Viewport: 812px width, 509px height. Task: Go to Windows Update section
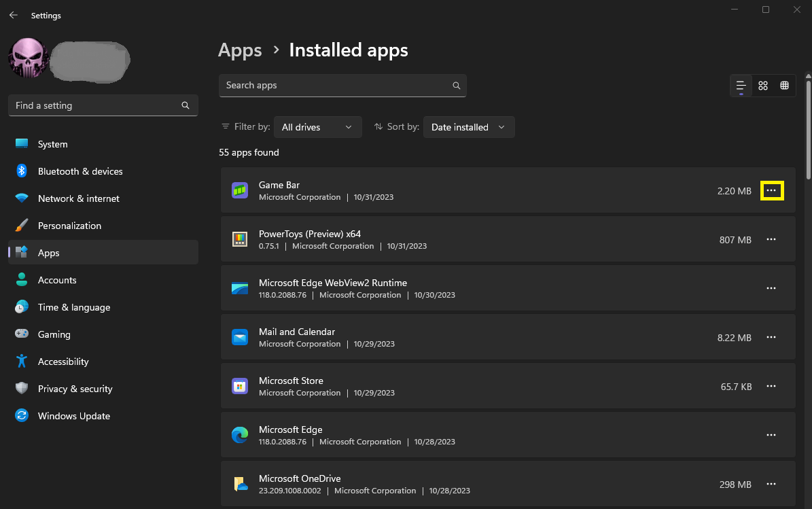(x=73, y=416)
